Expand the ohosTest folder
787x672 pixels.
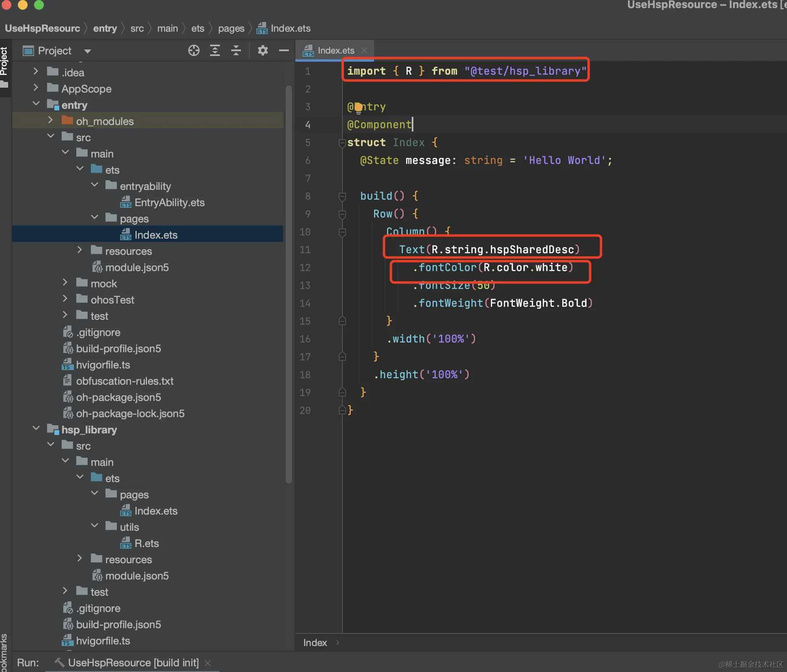point(65,299)
